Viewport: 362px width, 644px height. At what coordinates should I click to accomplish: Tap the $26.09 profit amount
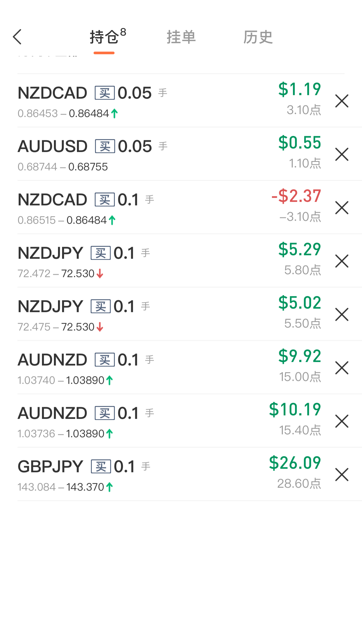point(295,463)
